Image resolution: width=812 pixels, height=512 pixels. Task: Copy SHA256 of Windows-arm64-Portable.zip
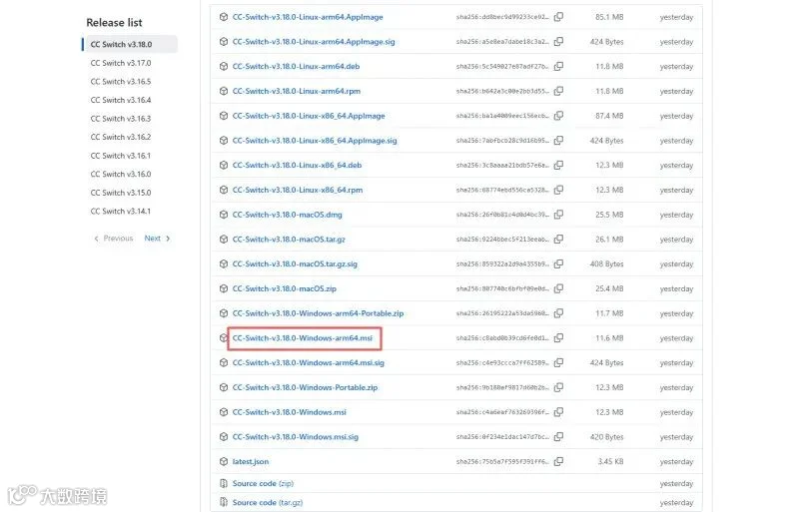point(558,313)
